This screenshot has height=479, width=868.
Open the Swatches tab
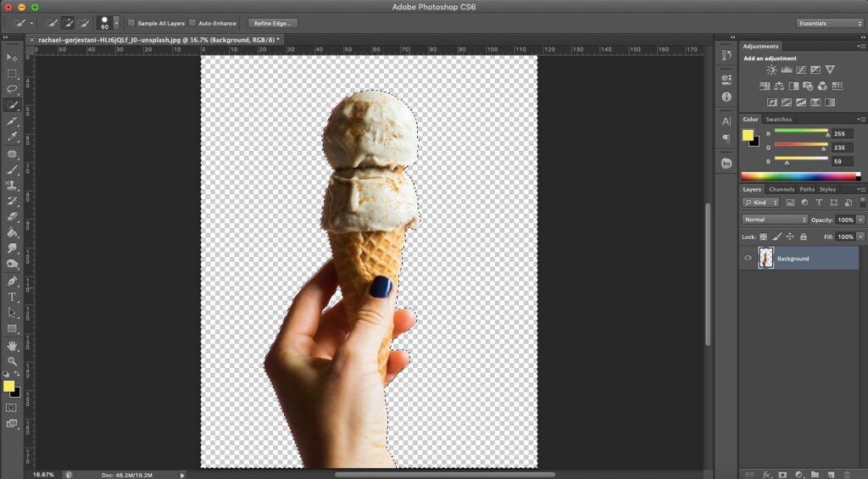click(778, 120)
